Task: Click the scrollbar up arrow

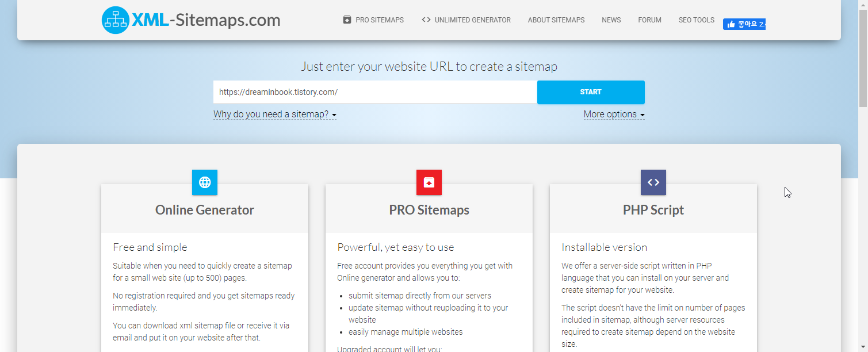Action: 863,4
